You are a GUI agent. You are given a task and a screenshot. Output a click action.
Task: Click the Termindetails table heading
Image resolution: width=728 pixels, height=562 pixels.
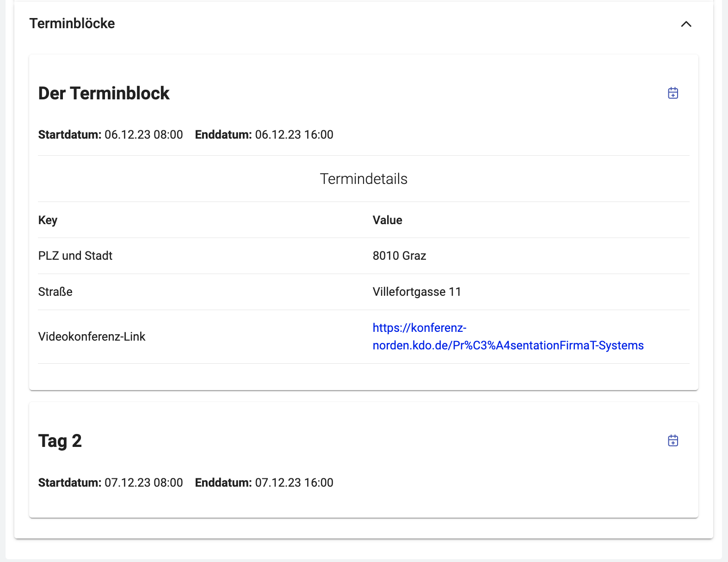pyautogui.click(x=364, y=179)
